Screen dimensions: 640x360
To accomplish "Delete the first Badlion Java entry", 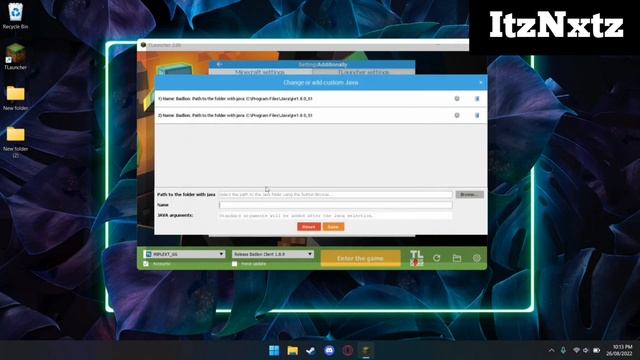I will (477, 99).
